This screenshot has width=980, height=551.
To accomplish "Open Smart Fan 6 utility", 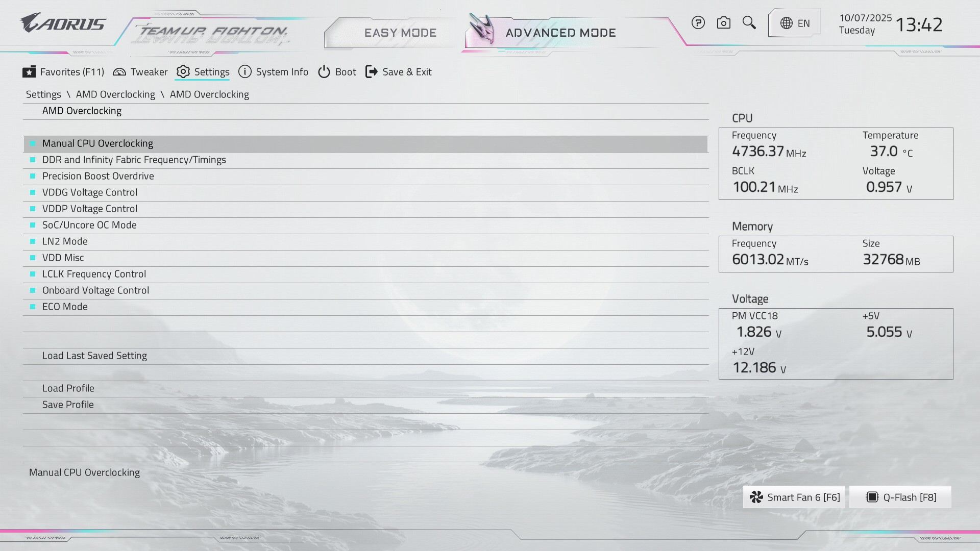I will click(794, 497).
